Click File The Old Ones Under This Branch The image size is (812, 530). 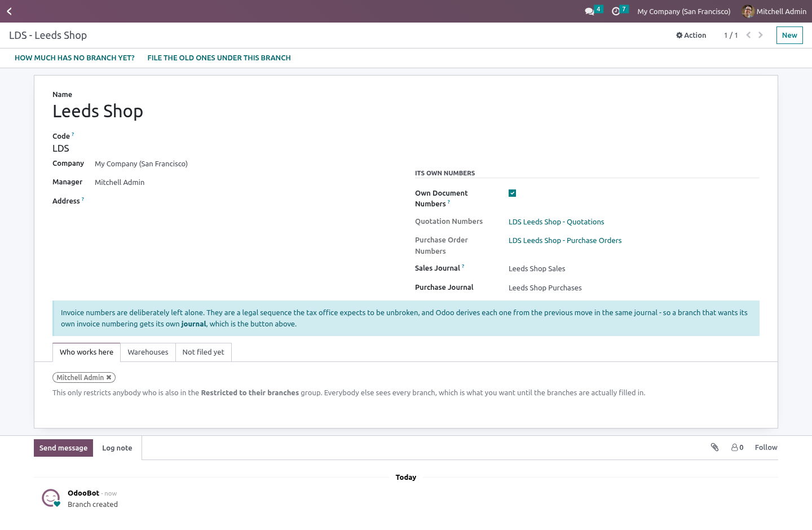click(219, 58)
